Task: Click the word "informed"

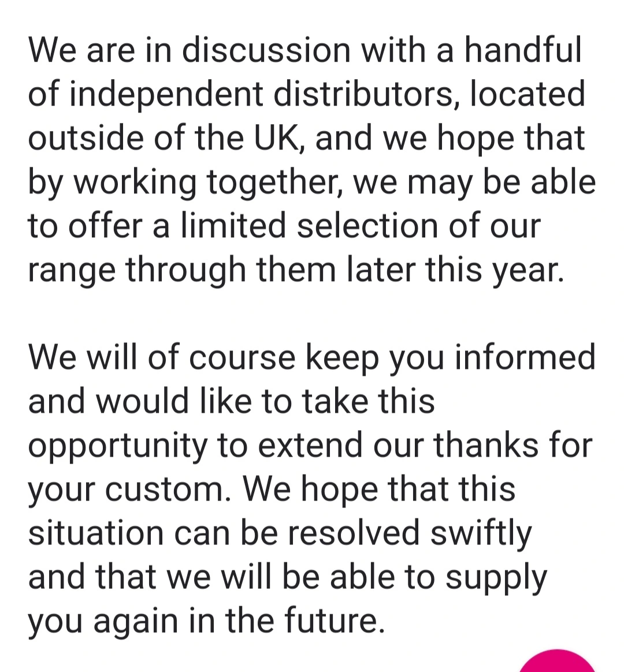Action: 525,357
